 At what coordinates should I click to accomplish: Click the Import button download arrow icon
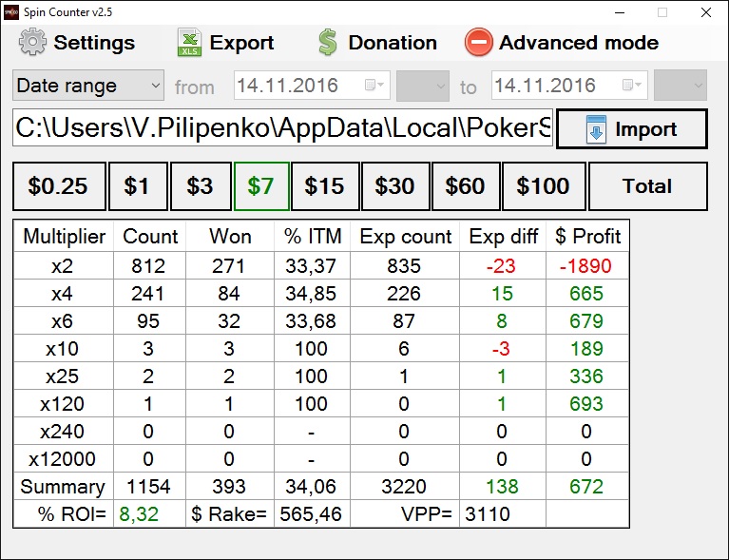[x=596, y=129]
